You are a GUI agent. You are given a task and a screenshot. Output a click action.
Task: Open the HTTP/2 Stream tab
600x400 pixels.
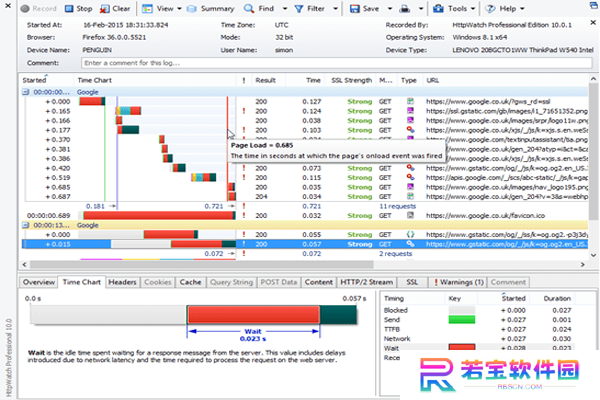(x=367, y=282)
